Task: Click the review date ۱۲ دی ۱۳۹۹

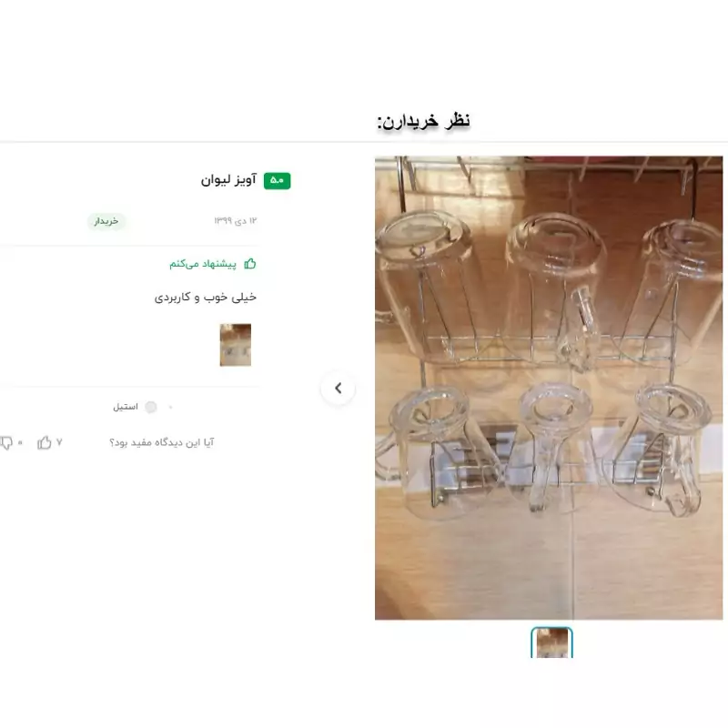Action: pyautogui.click(x=236, y=220)
